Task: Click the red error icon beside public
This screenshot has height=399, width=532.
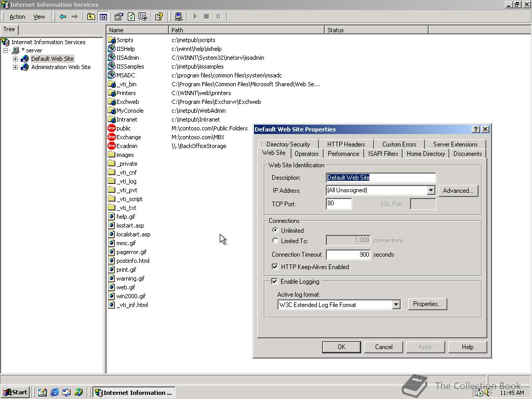Action: click(112, 128)
